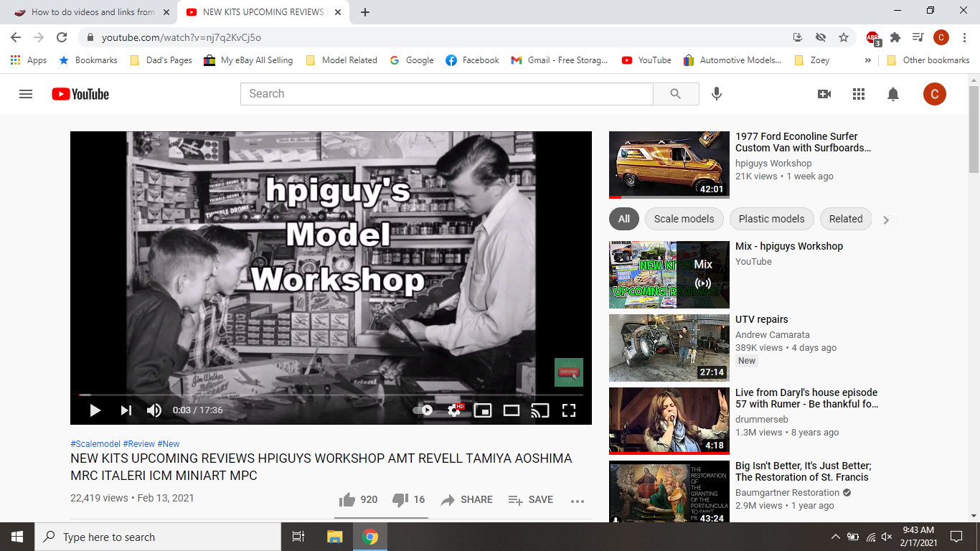
Task: Play the video
Action: pyautogui.click(x=95, y=410)
